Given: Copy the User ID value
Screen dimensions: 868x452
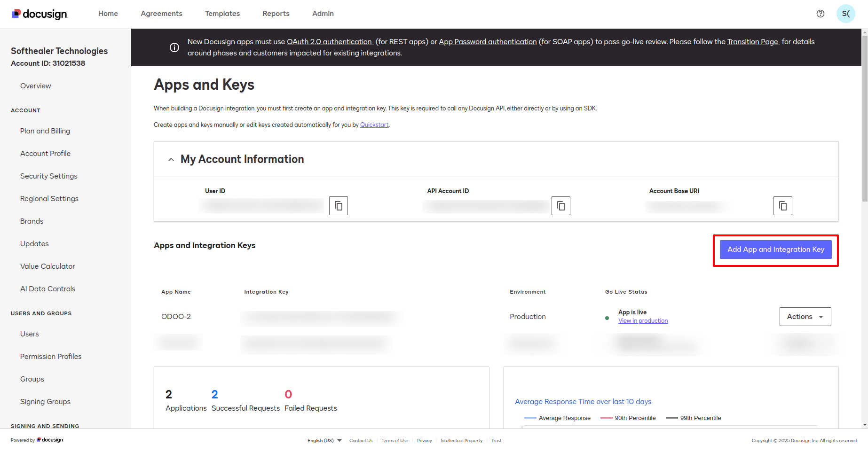Looking at the screenshot, I should coord(338,206).
